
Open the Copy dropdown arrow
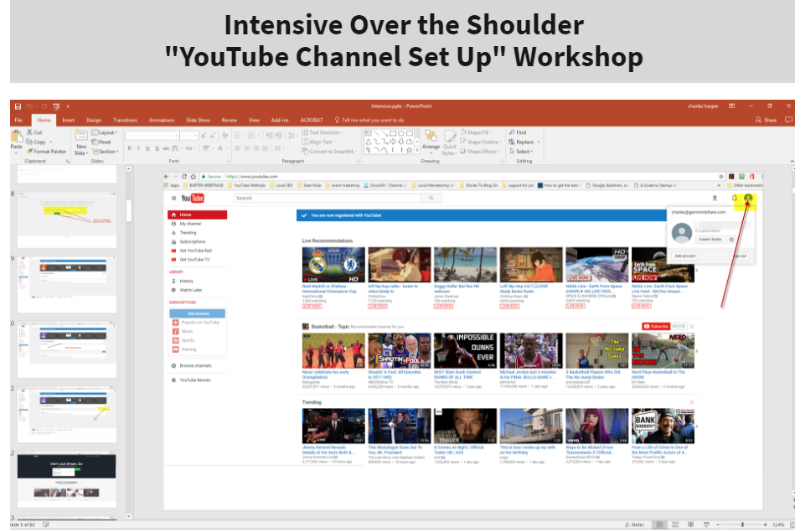pyautogui.click(x=51, y=142)
